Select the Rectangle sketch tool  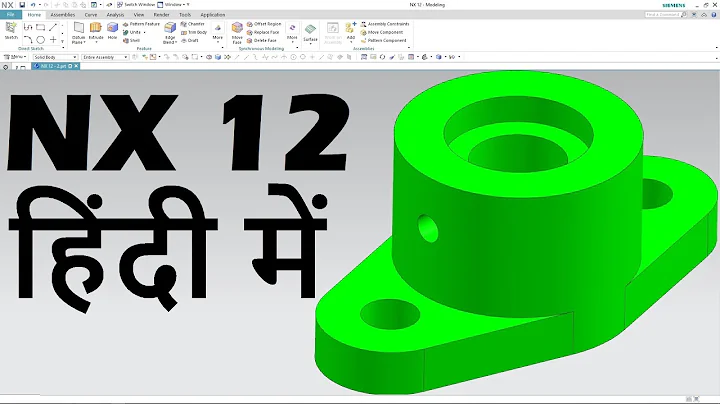[x=40, y=28]
